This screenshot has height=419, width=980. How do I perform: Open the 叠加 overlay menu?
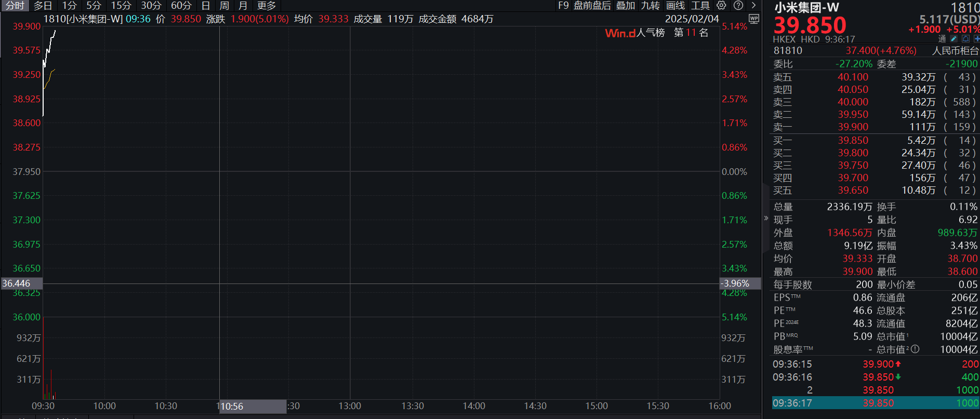pyautogui.click(x=626, y=6)
